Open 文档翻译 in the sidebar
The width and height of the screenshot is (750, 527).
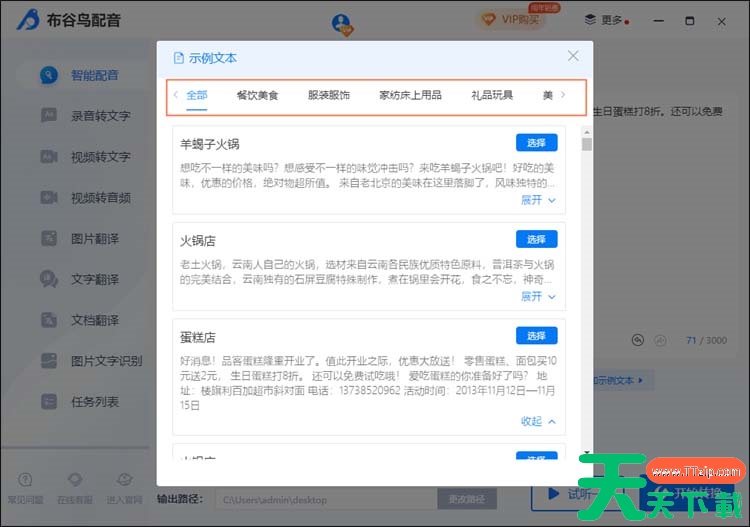[x=81, y=320]
